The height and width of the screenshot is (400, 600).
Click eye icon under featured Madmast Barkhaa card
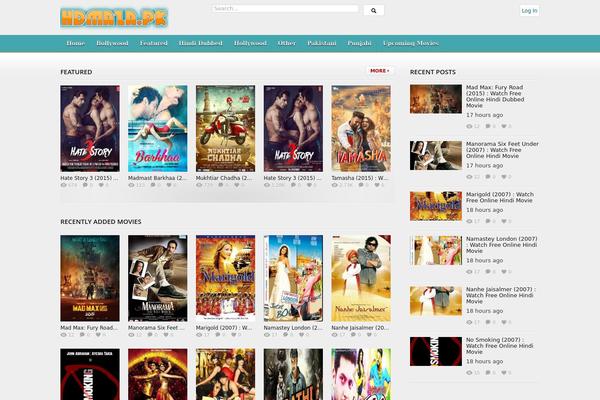tap(131, 185)
